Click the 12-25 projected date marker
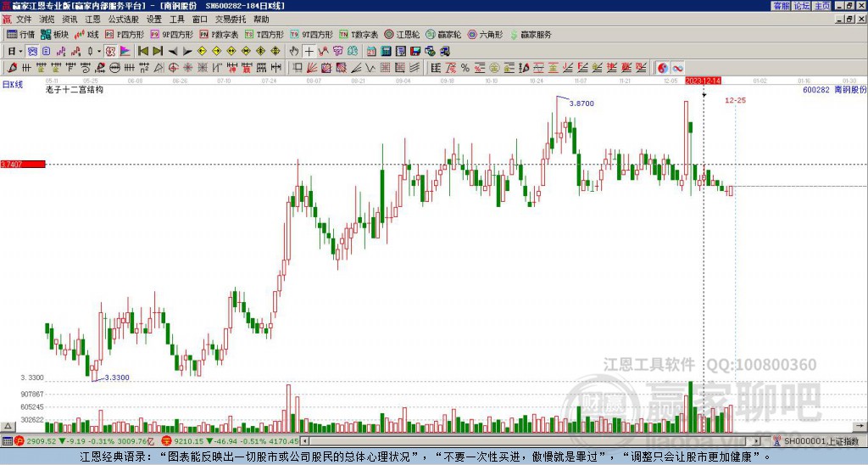This screenshot has width=868, height=465. coord(735,100)
